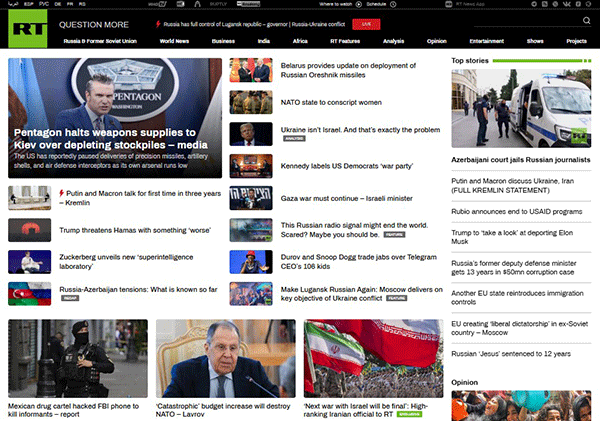Image resolution: width=600 pixels, height=421 pixels.
Task: Switch to the RS language edition
Action: (x=82, y=4)
